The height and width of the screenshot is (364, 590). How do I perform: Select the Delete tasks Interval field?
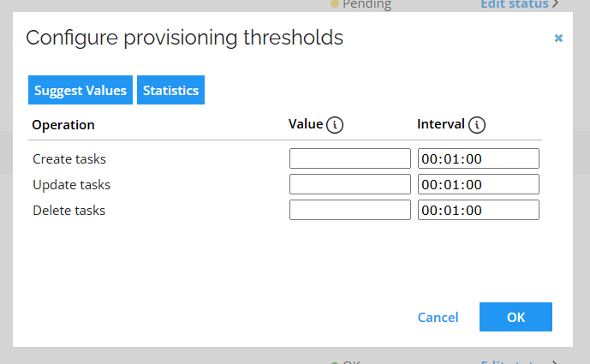pos(478,210)
